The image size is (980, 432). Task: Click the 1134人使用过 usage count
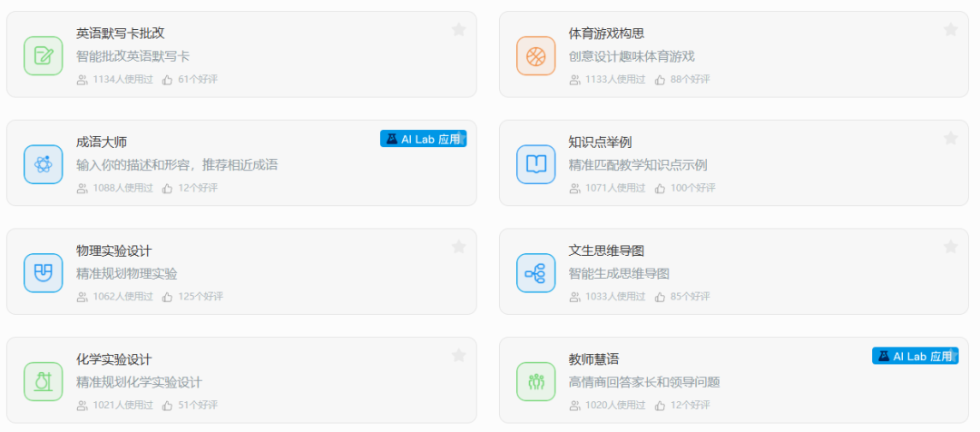coord(123,79)
